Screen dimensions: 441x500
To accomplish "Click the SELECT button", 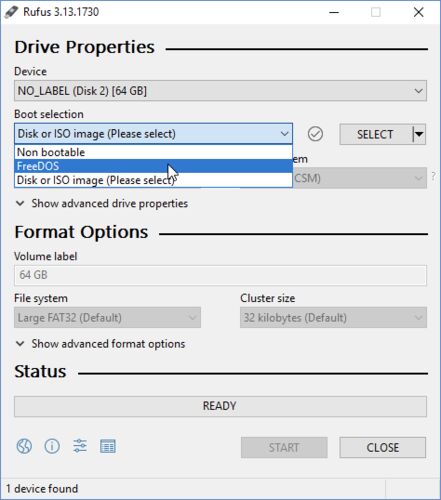I will coord(376,134).
